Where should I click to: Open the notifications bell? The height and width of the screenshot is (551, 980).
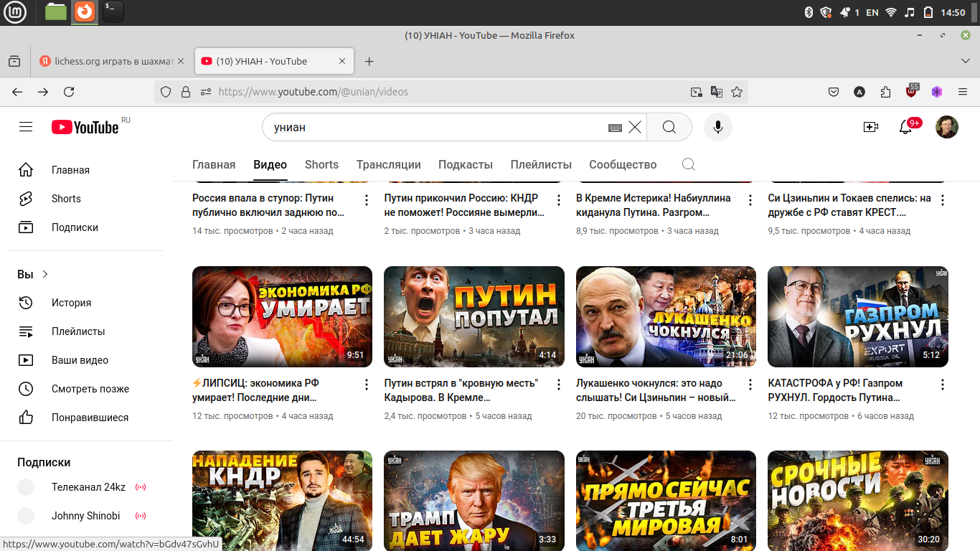point(905,127)
